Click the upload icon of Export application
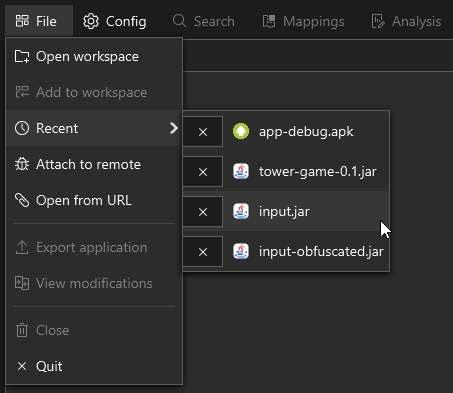The width and height of the screenshot is (453, 393). coord(22,247)
